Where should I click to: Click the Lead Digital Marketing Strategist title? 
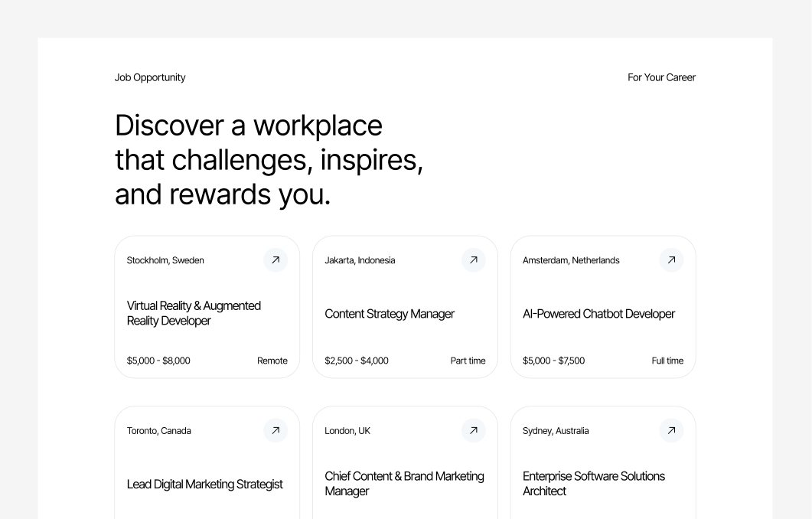[x=205, y=484]
